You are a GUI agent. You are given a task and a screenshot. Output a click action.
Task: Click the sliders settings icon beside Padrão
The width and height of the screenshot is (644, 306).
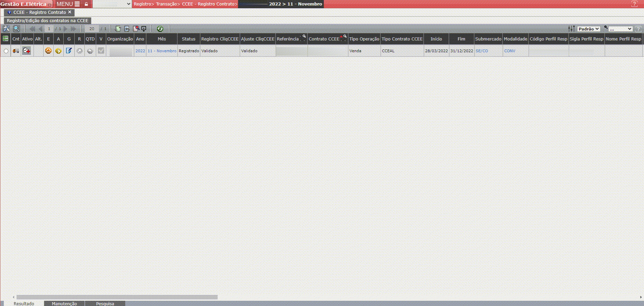571,29
